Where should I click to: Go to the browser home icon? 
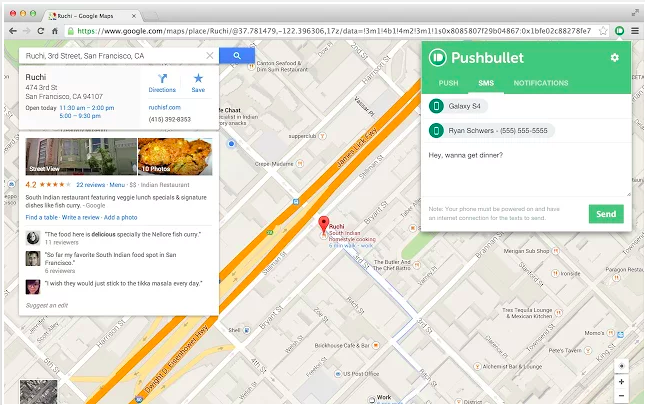[54, 31]
